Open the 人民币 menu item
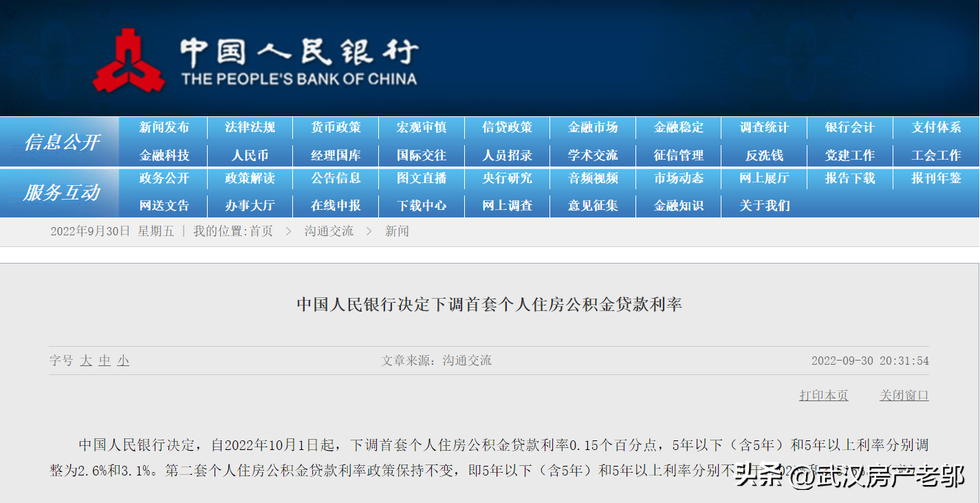980x503 pixels. (250, 156)
